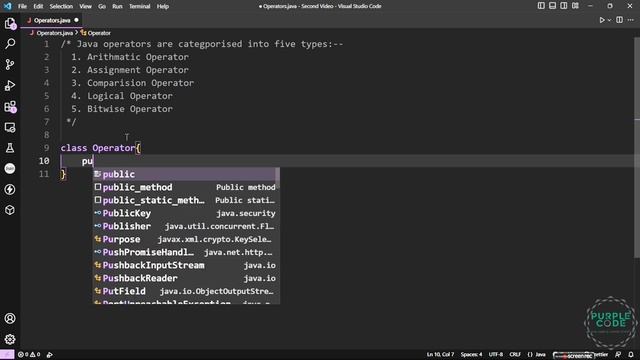
Task: Choose 'PutField' suggestion
Action: [x=184, y=291]
